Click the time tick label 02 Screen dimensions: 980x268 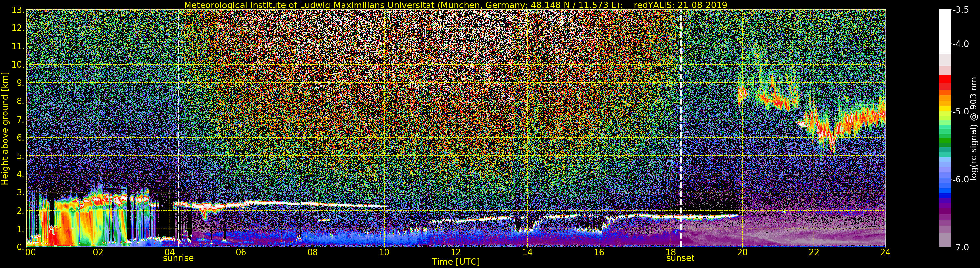(98, 252)
